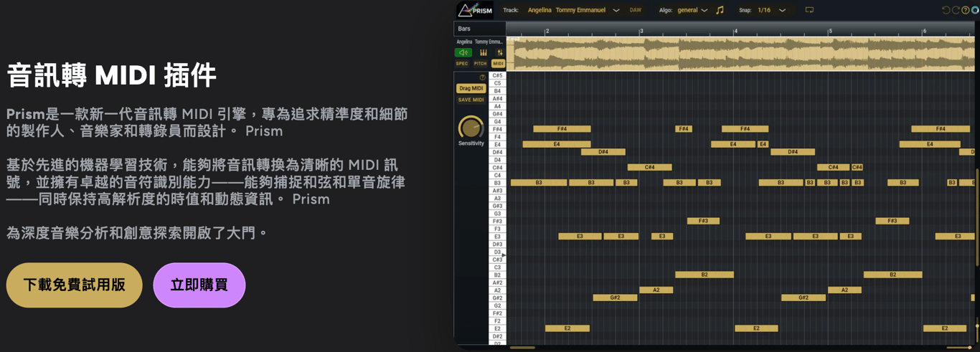The height and width of the screenshot is (352, 980).
Task: Toggle the green speaker monitor button
Action: [463, 52]
